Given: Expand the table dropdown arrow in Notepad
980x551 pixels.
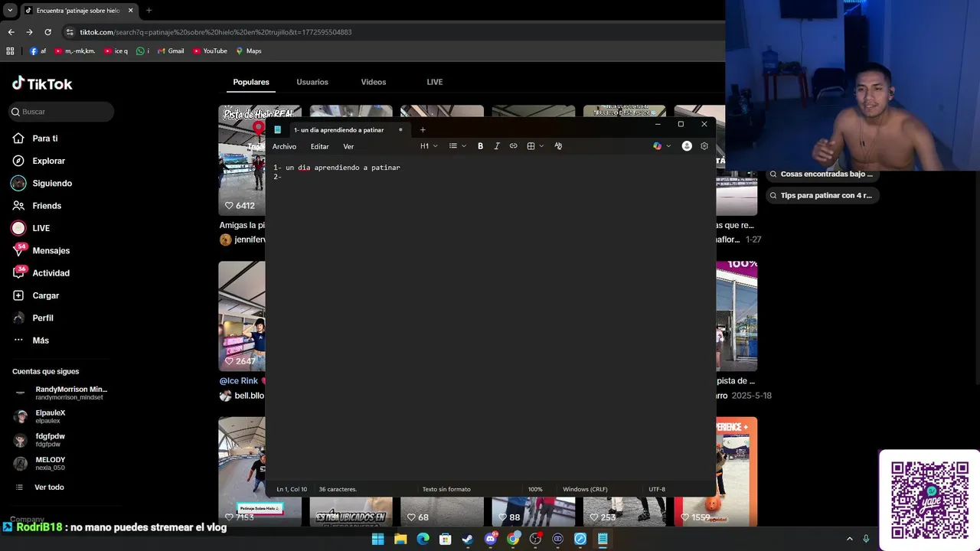Looking at the screenshot, I should (541, 146).
